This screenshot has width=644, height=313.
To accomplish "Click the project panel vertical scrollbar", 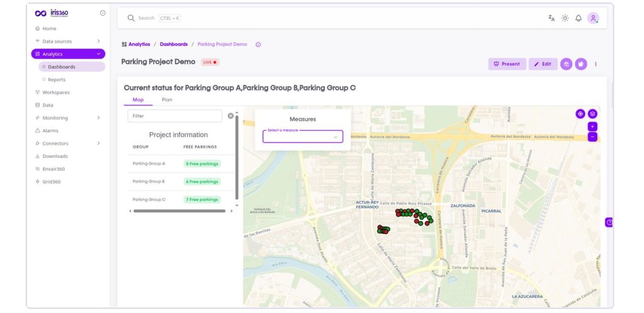I will [236, 158].
